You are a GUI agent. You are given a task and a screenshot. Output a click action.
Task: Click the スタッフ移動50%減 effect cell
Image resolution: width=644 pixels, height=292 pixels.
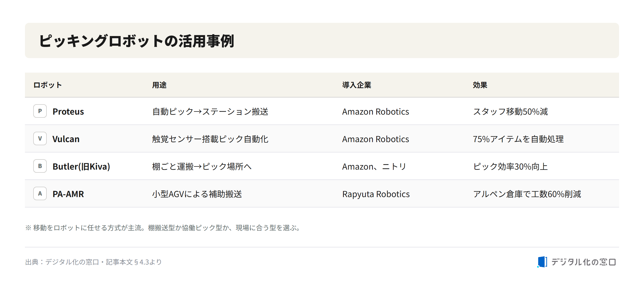(510, 112)
